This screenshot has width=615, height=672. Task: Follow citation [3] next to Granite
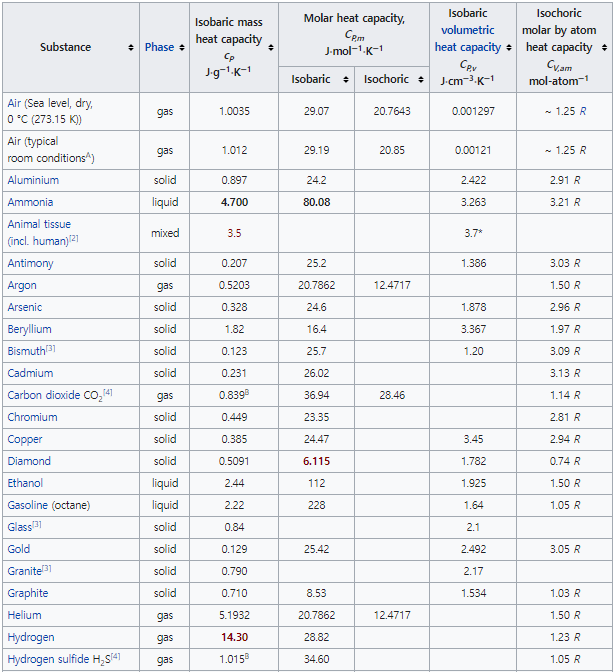[47, 568]
